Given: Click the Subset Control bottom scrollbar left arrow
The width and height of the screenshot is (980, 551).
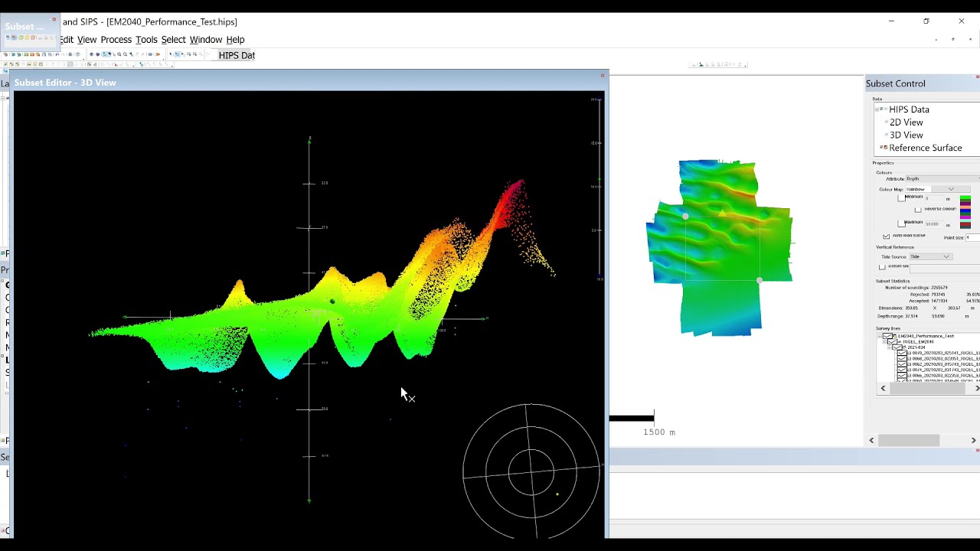Looking at the screenshot, I should [872, 440].
